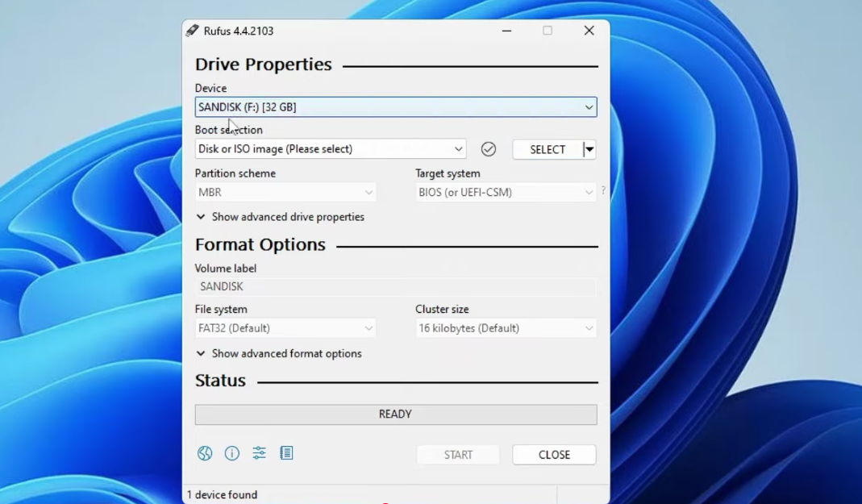Minimize the Rufus window
Viewport: 862px width, 504px height.
click(x=507, y=31)
